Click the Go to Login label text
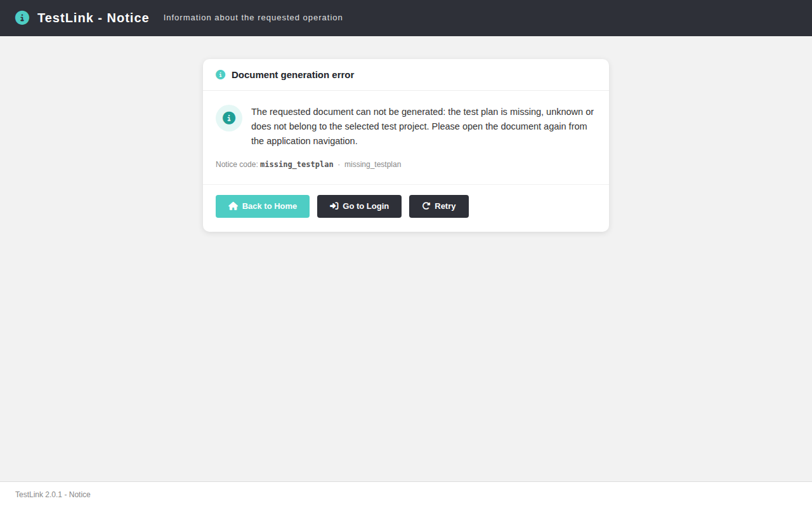Viewport: 812px width, 508px height. pos(366,206)
